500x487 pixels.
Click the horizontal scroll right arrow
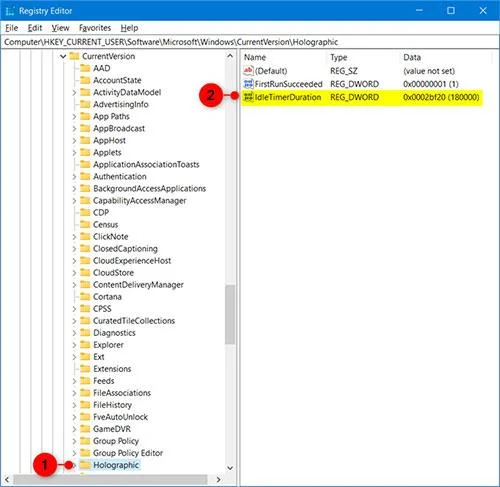click(x=218, y=480)
